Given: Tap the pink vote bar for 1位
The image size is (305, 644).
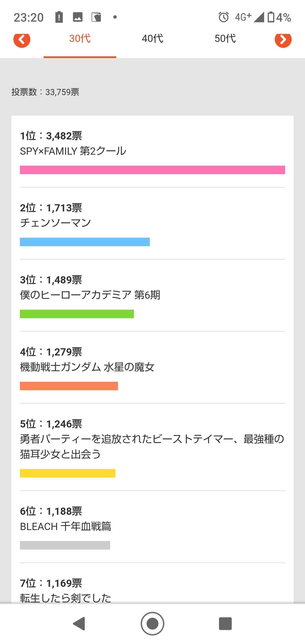Looking at the screenshot, I should coord(152,170).
